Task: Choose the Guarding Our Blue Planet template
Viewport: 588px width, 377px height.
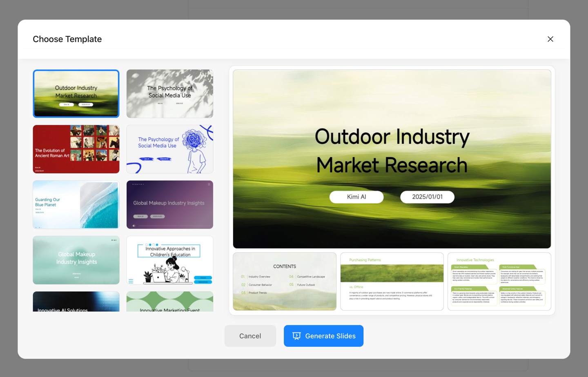Action: point(76,204)
